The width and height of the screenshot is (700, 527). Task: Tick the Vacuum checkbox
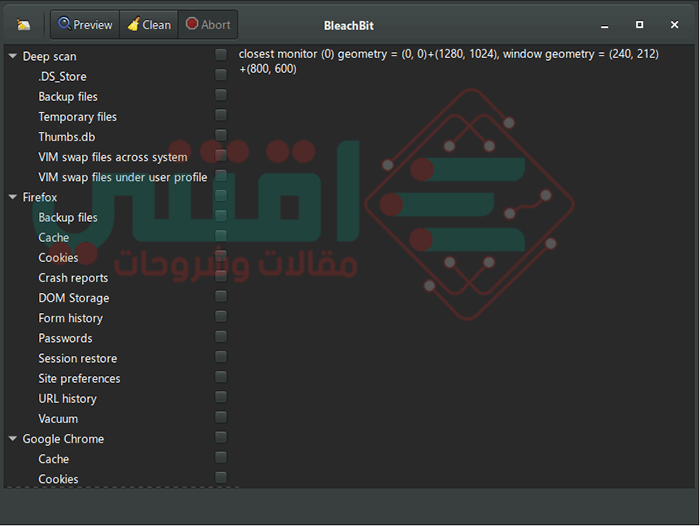pos(221,417)
